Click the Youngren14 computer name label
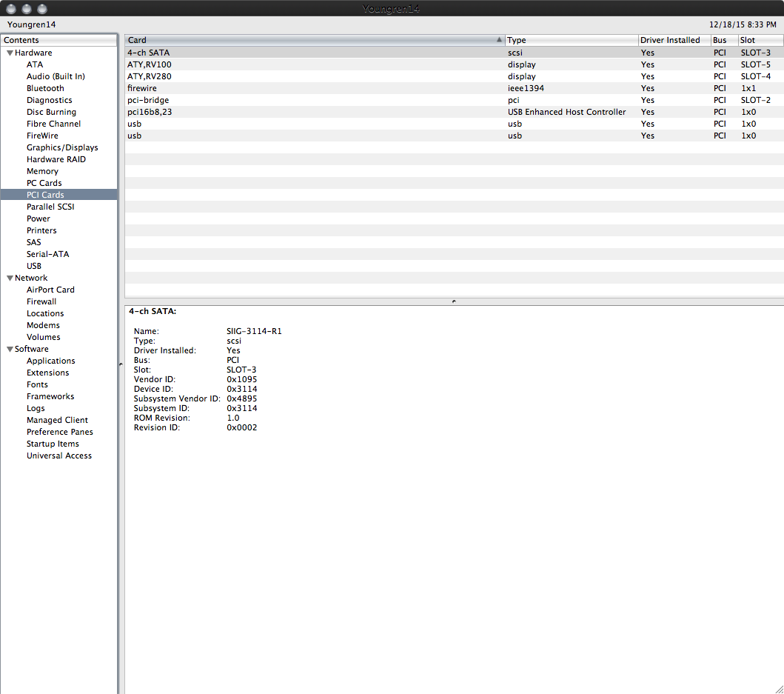The height and width of the screenshot is (694, 784). pyautogui.click(x=32, y=24)
